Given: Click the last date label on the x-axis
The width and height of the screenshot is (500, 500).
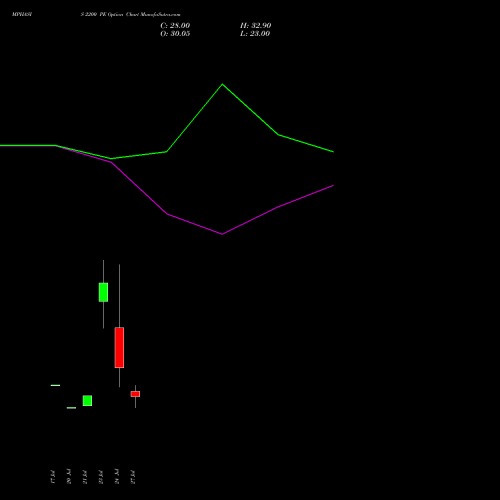Looking at the screenshot, I should (133, 477).
